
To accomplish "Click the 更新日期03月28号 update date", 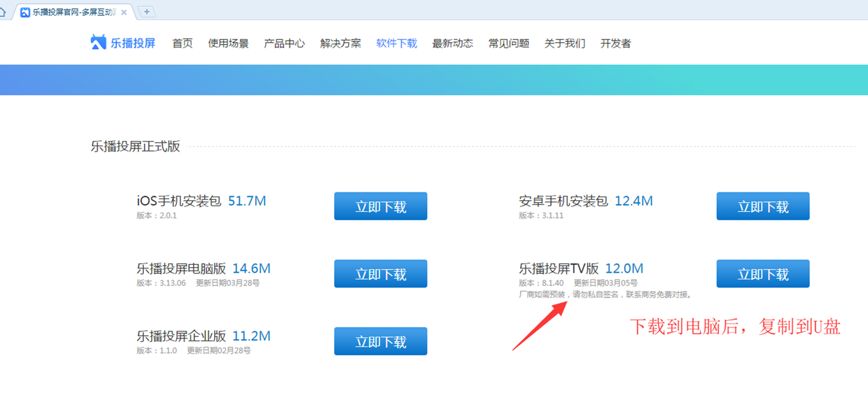I will (x=228, y=283).
